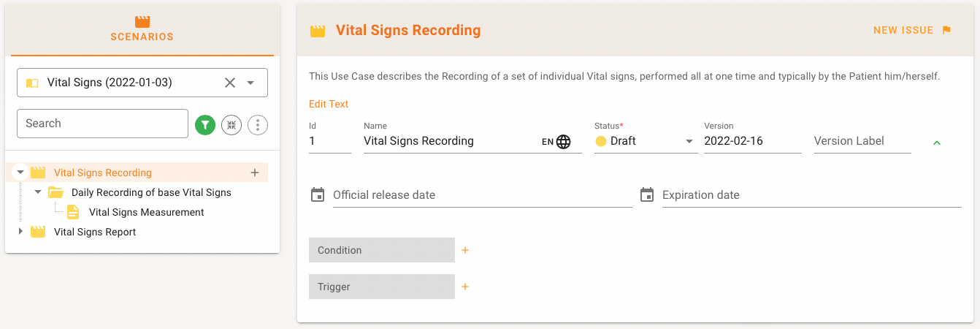Image resolution: width=980 pixels, height=329 pixels.
Task: Open the three-dot more options menu
Action: [x=258, y=125]
